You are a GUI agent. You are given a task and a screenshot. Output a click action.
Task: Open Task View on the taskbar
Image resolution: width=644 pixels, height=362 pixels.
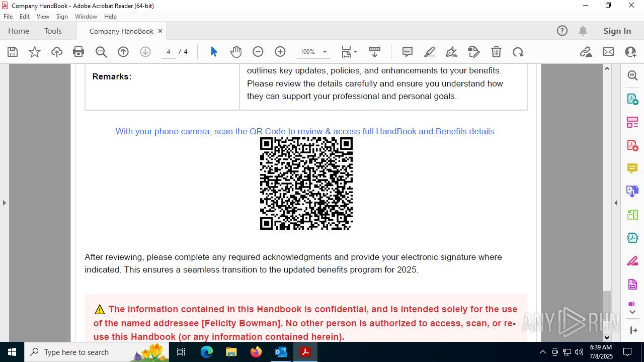click(182, 352)
